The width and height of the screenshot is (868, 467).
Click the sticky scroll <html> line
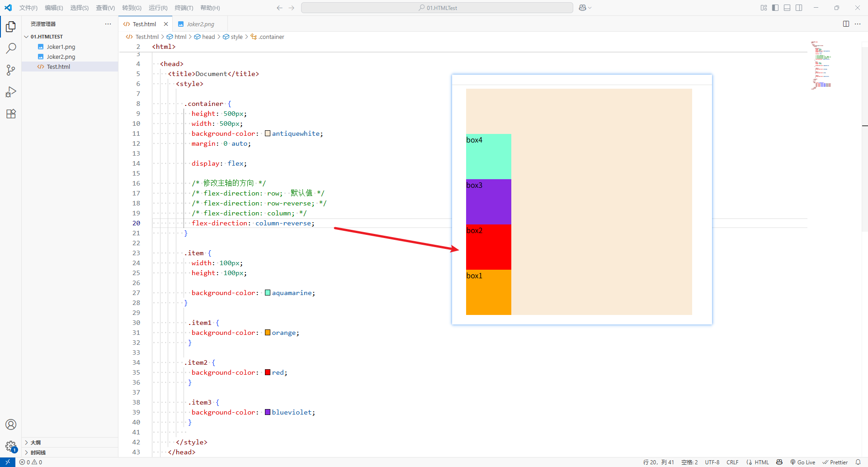[x=164, y=47]
